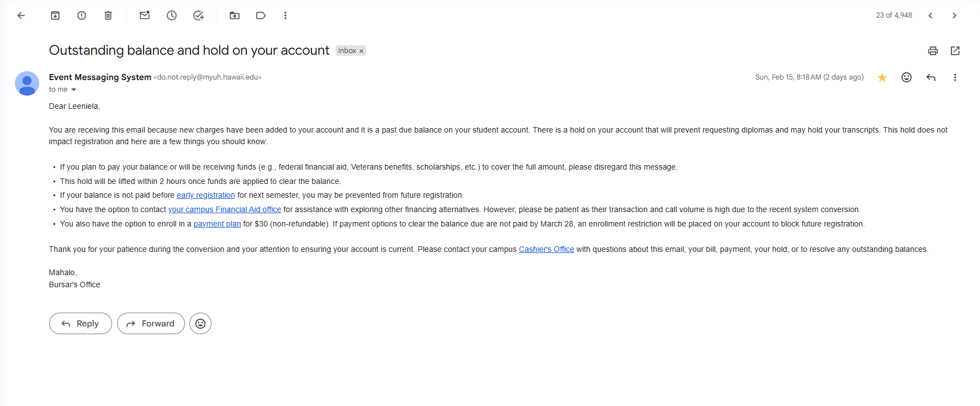980x406 pixels.
Task: Open email in a new window
Action: [955, 51]
